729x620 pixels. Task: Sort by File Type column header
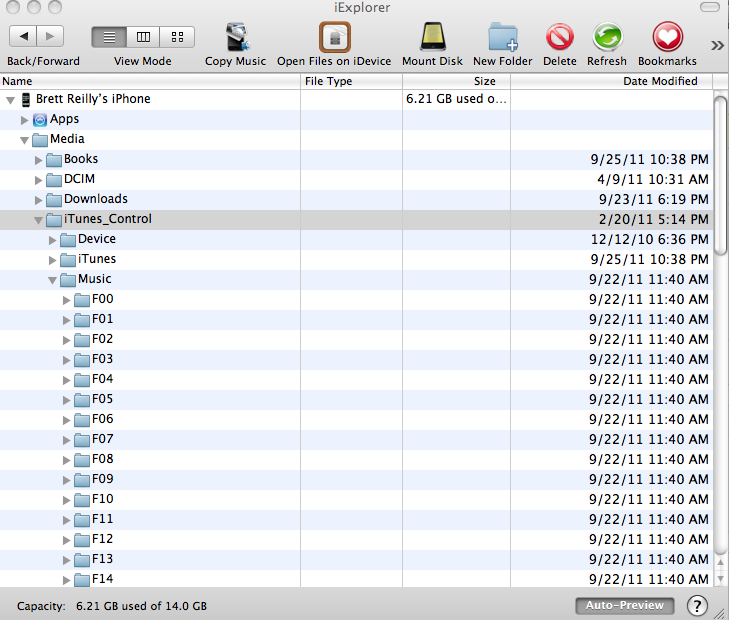(x=351, y=81)
